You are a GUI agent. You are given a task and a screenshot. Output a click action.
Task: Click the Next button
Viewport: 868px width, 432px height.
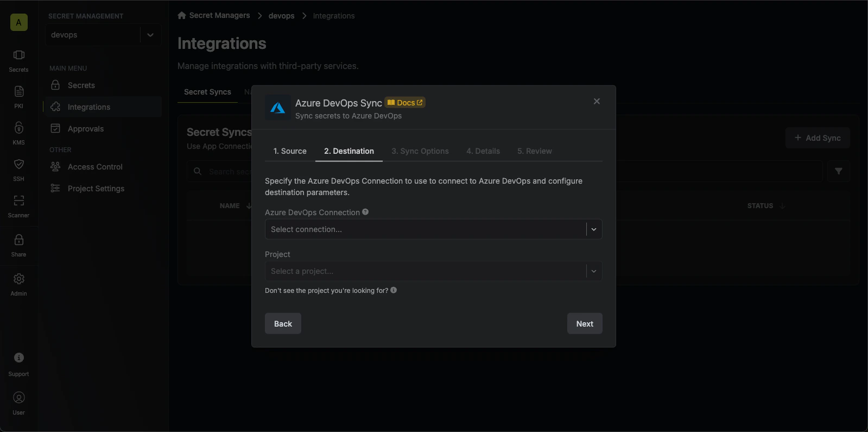coord(585,323)
